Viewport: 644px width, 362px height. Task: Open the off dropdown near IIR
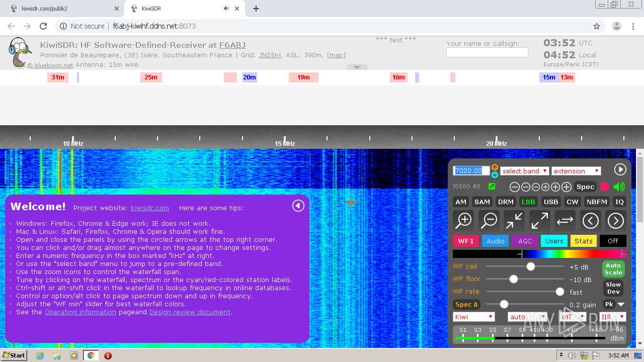(573, 317)
